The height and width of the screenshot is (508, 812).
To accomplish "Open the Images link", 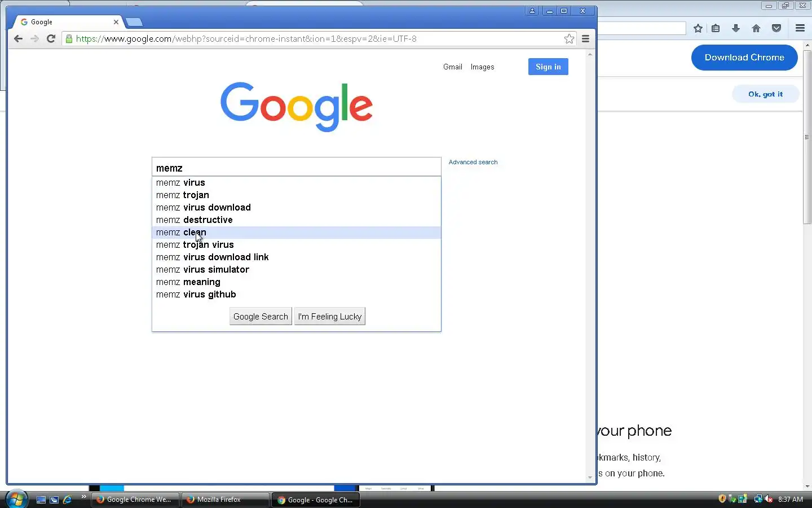I will pos(482,67).
